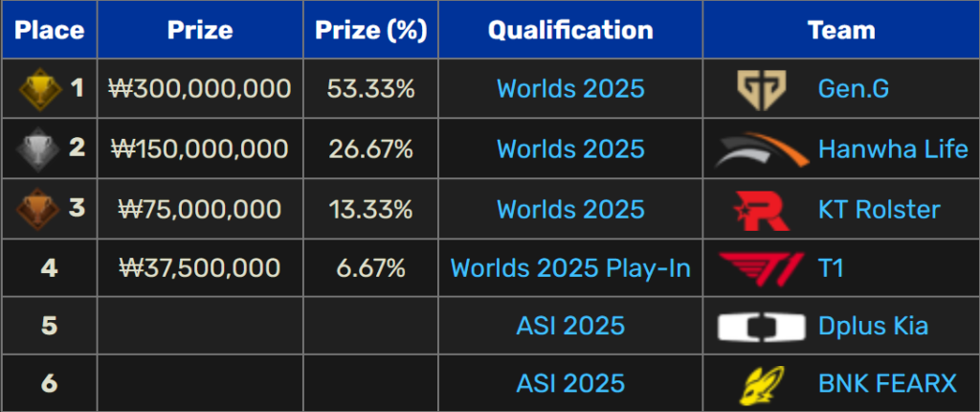This screenshot has width=980, height=412.
Task: Open the Dplus Kia team link
Action: coord(873,326)
